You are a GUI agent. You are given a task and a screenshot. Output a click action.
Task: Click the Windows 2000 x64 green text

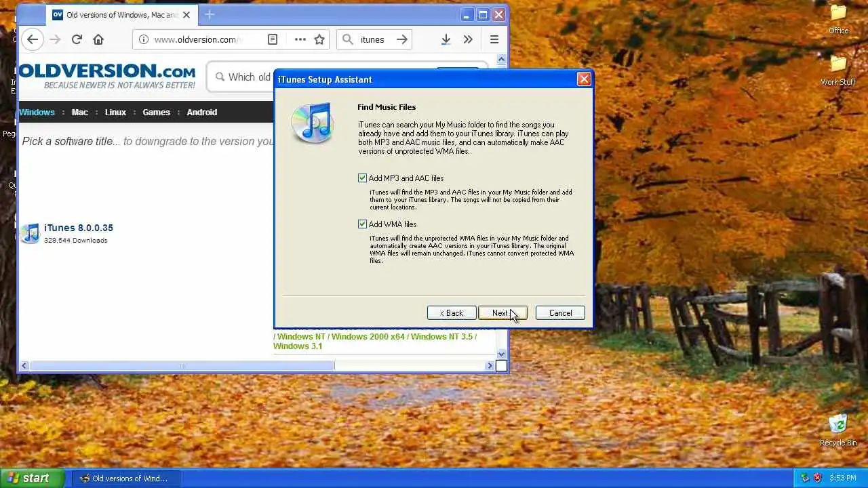point(368,337)
